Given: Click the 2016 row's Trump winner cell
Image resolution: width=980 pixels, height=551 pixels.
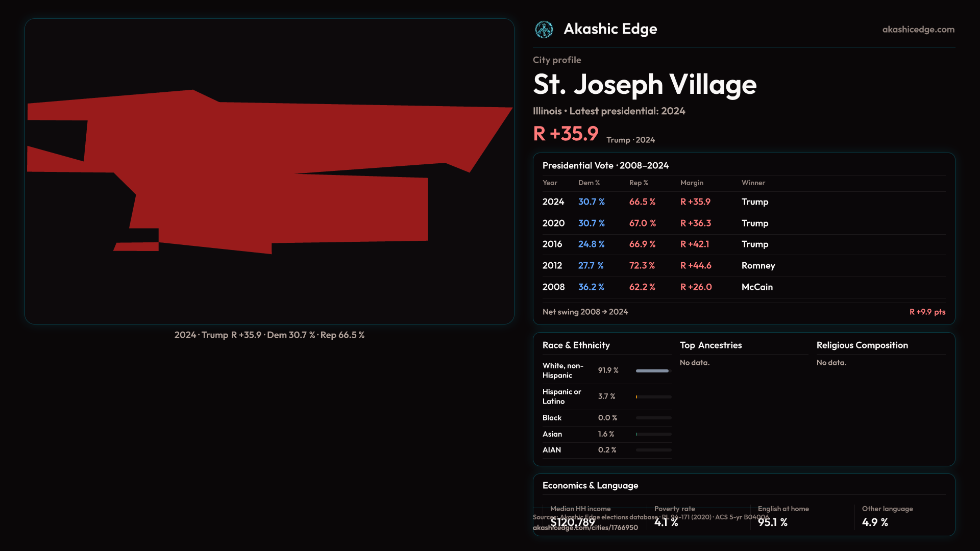Looking at the screenshot, I should (754, 244).
